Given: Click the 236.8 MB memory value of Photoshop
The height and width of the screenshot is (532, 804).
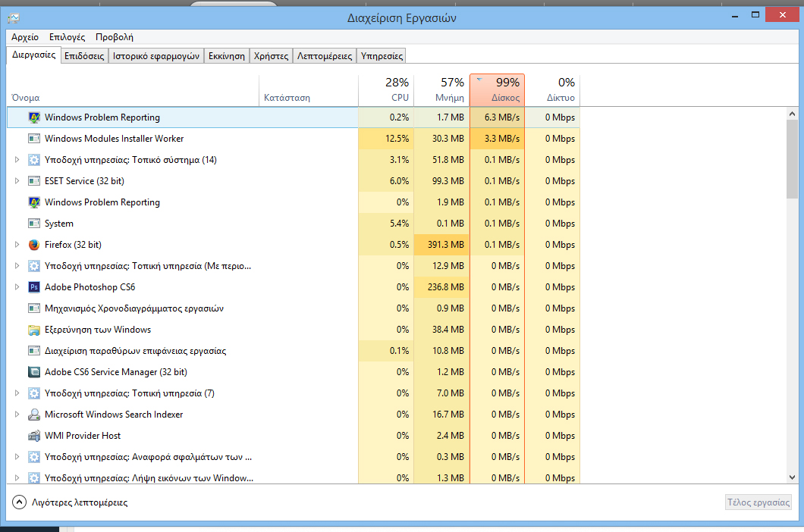Looking at the screenshot, I should 441,287.
